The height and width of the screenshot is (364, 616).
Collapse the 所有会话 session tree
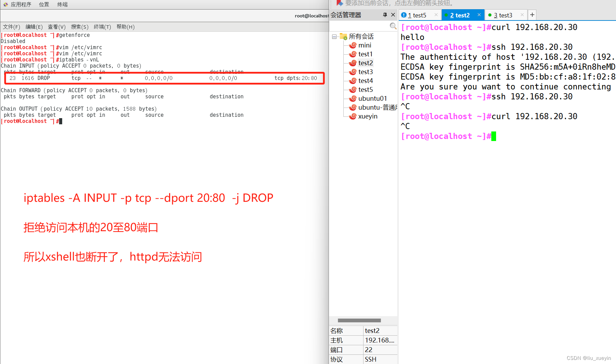coord(334,36)
